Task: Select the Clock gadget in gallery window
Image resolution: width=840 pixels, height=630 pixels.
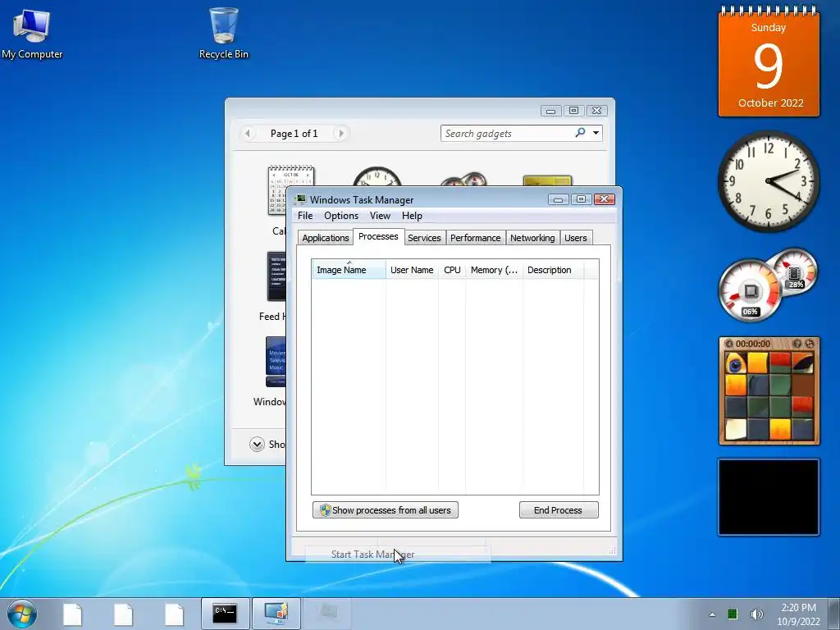Action: click(x=377, y=176)
